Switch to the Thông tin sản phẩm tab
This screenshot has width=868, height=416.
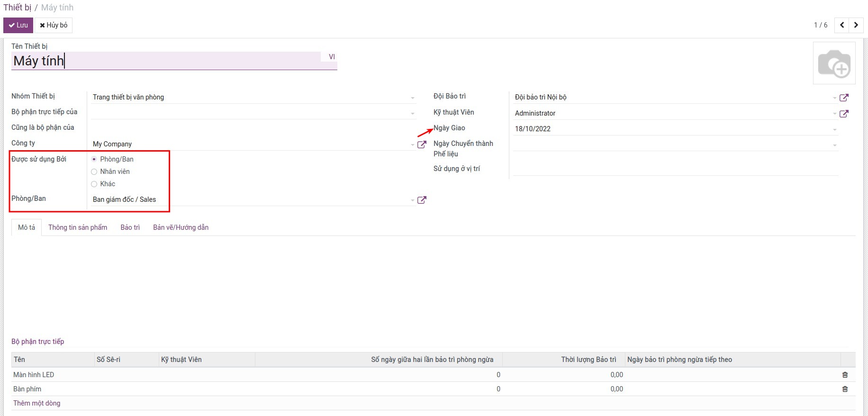point(78,227)
